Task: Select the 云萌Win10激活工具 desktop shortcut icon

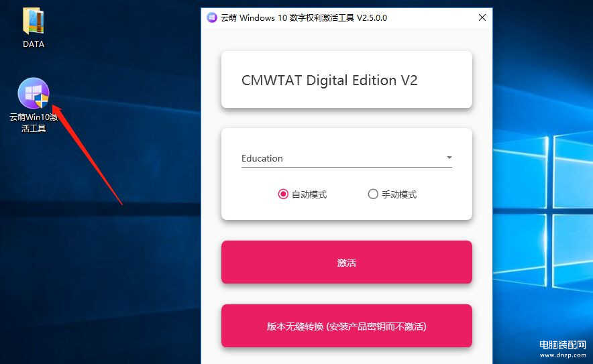Action: coord(34,93)
